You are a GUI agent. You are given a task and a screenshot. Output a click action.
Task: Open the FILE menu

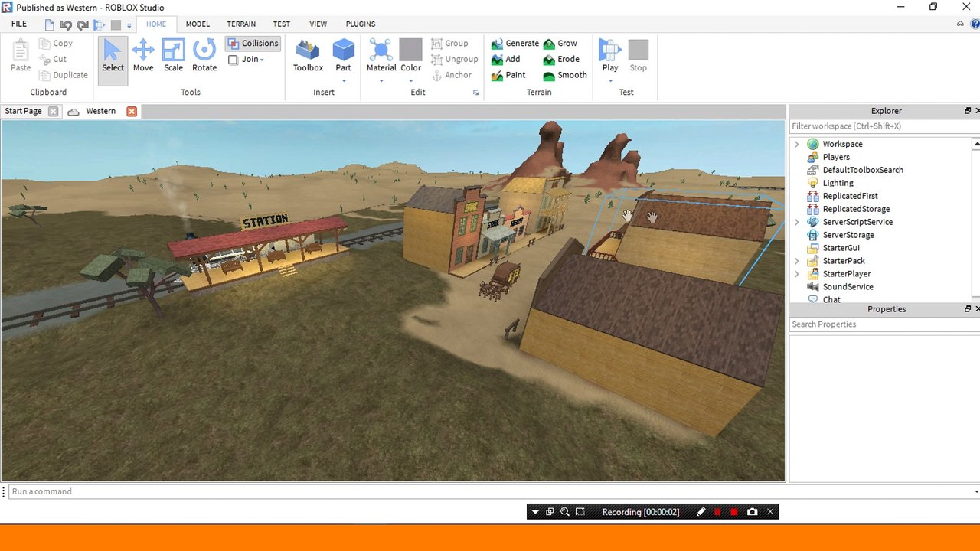19,24
